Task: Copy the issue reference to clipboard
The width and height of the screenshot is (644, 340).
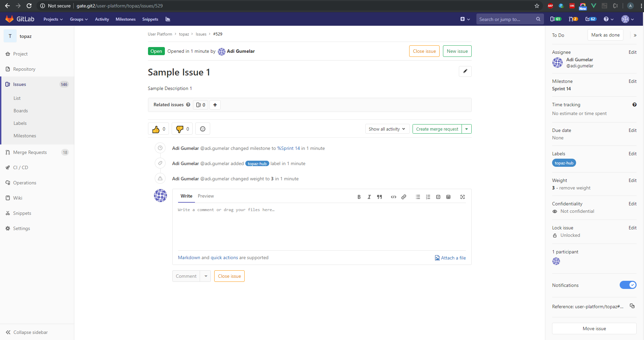Action: tap(632, 306)
